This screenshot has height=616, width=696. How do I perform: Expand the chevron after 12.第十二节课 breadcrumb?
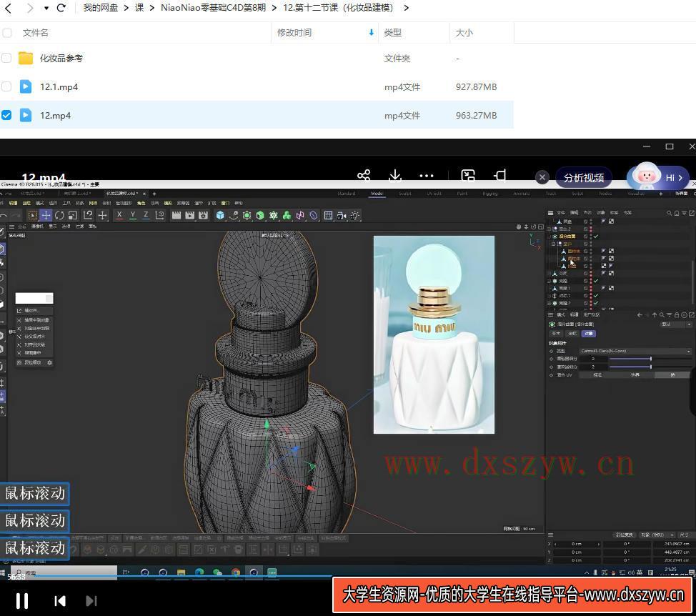(x=406, y=8)
